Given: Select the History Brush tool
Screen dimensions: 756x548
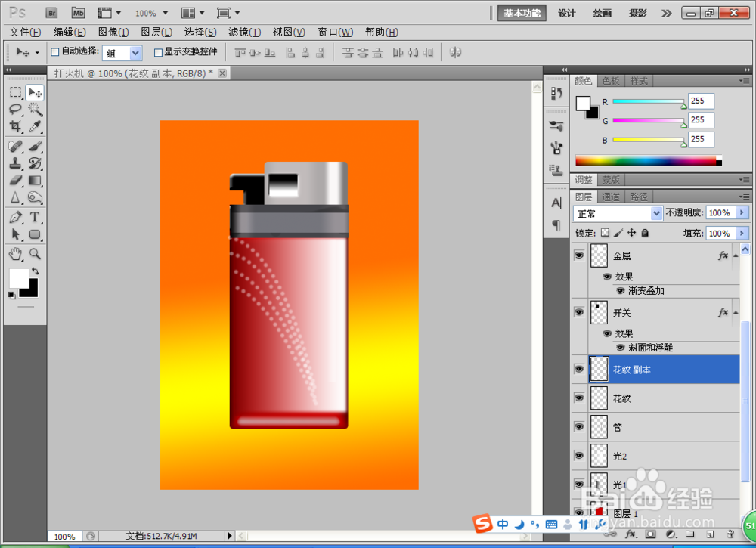Looking at the screenshot, I should coord(35,163).
